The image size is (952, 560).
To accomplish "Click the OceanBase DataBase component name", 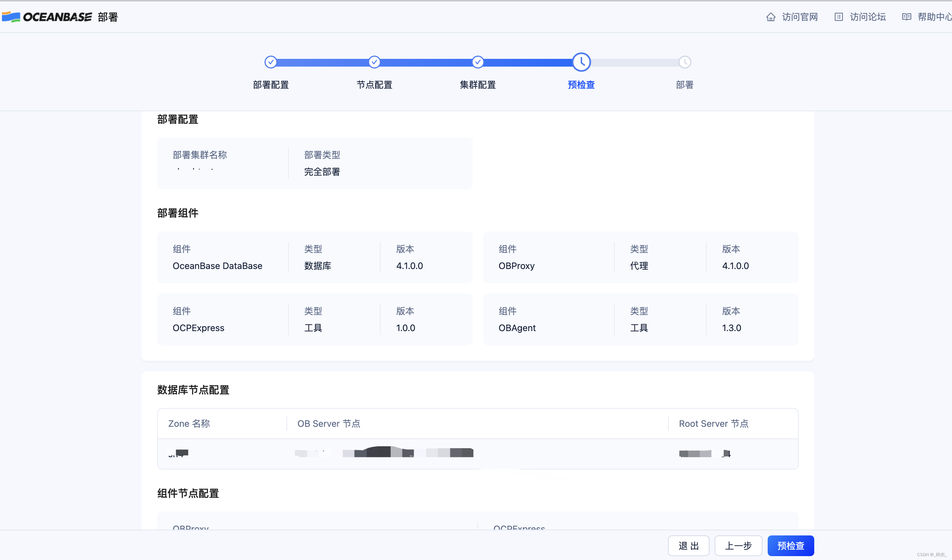I will (x=218, y=266).
